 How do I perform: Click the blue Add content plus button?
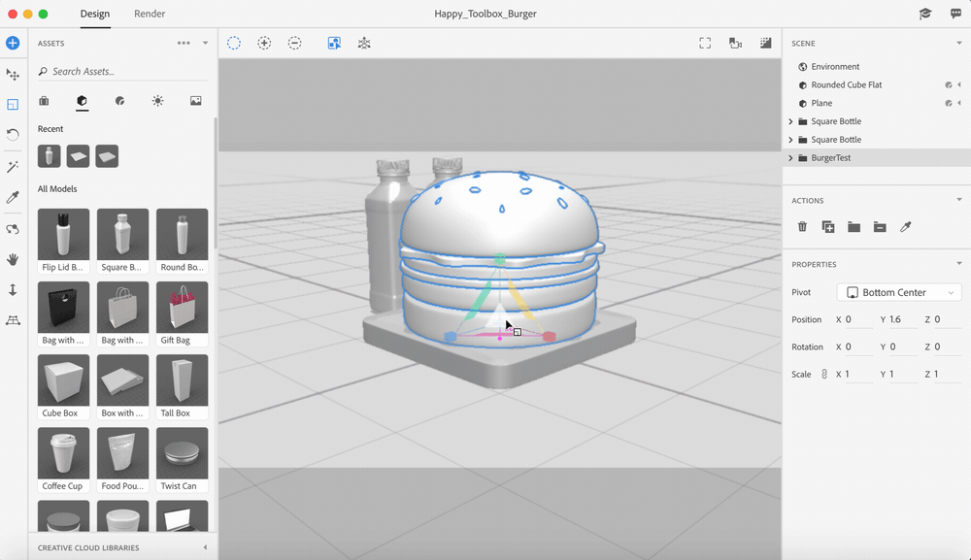13,43
